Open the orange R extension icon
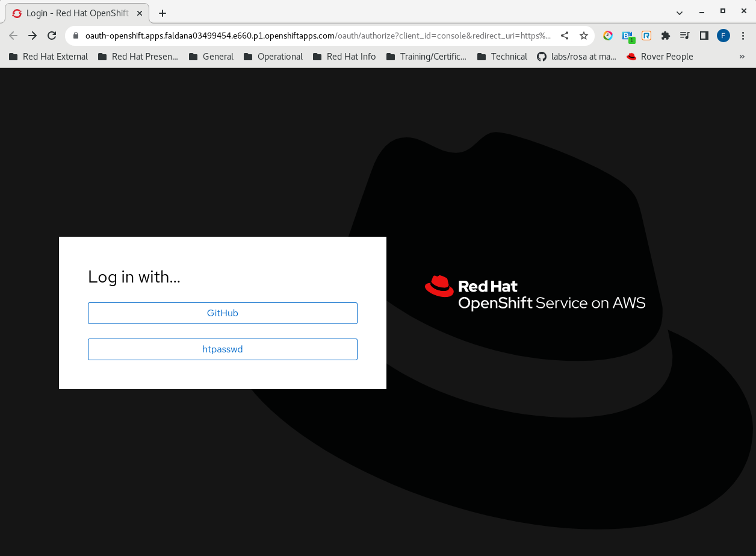This screenshot has height=556, width=756. point(646,36)
